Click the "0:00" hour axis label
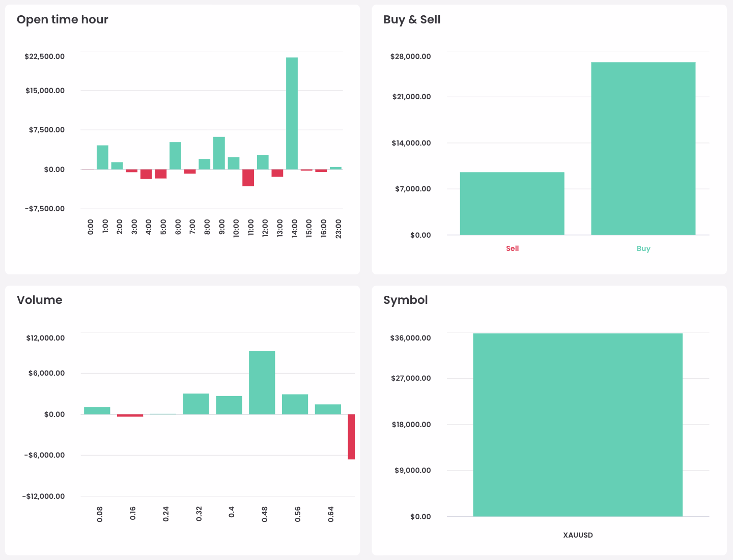 91,227
